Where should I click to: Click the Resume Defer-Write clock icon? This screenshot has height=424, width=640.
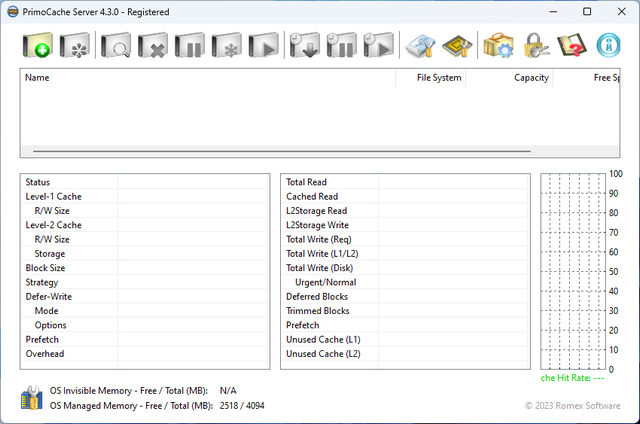pos(378,45)
